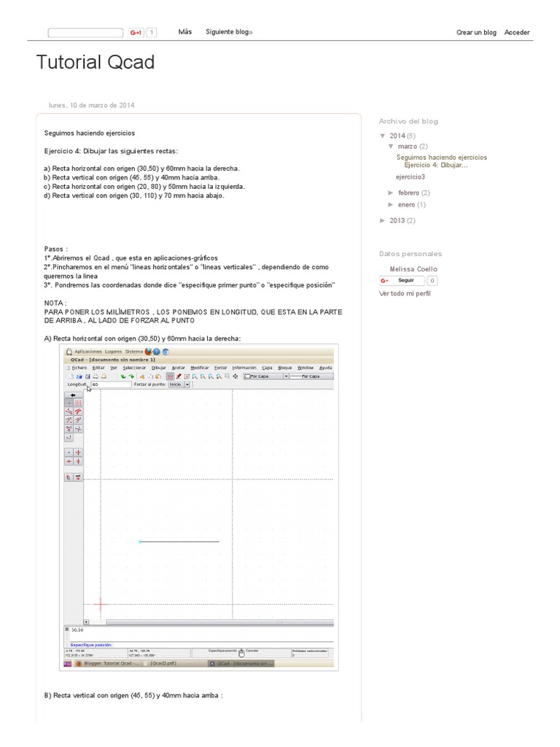Screen dimensions: 560x747
Task: Click the Siguiente blog link
Action: [x=229, y=32]
